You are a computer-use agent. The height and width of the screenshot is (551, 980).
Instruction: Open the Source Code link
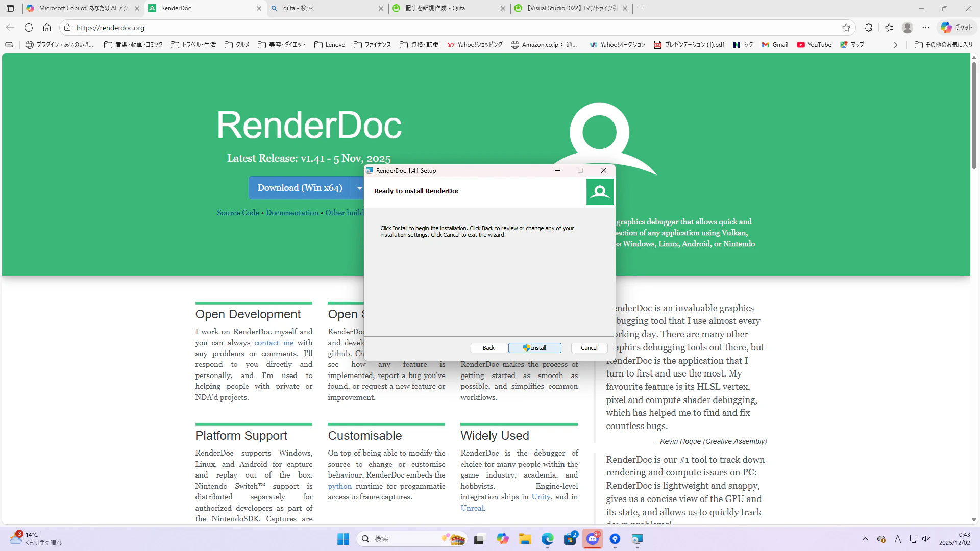[x=238, y=213]
